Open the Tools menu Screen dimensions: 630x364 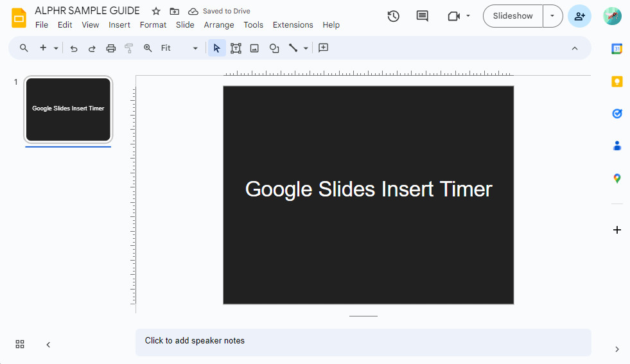(x=253, y=25)
